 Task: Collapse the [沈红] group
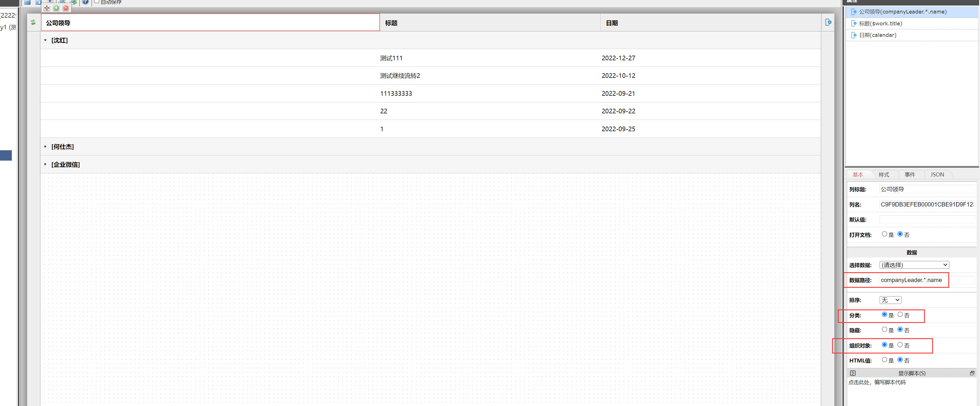point(45,40)
